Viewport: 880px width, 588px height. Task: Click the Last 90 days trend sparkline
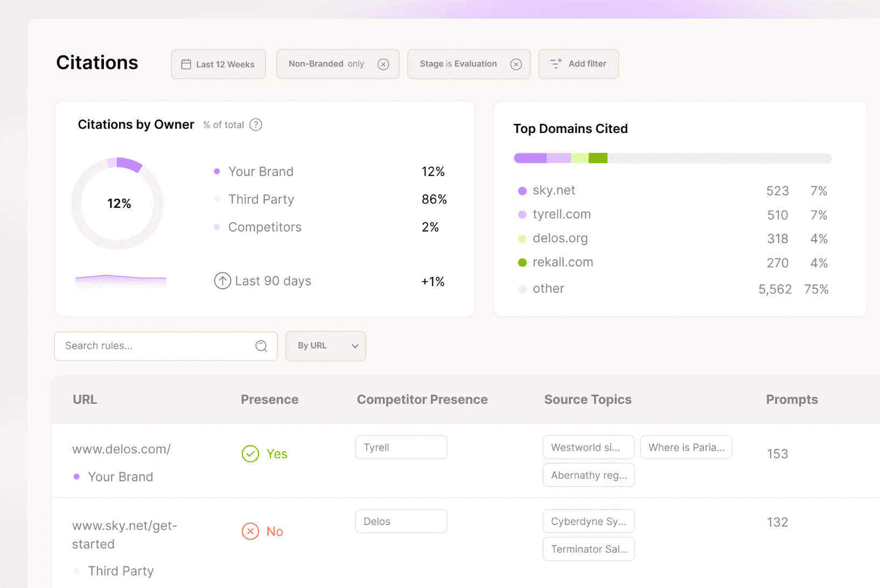tap(120, 281)
